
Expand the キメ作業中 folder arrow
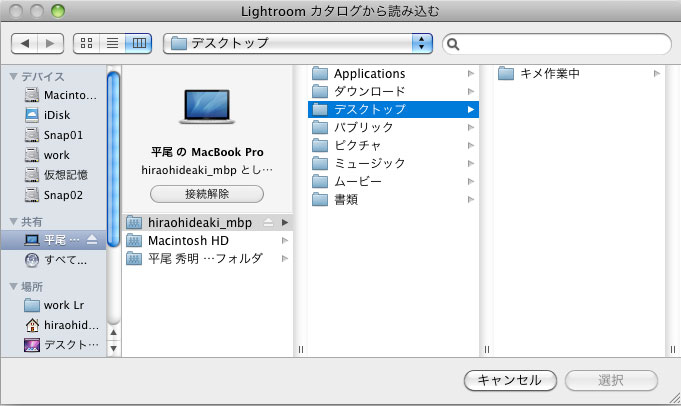pos(657,73)
